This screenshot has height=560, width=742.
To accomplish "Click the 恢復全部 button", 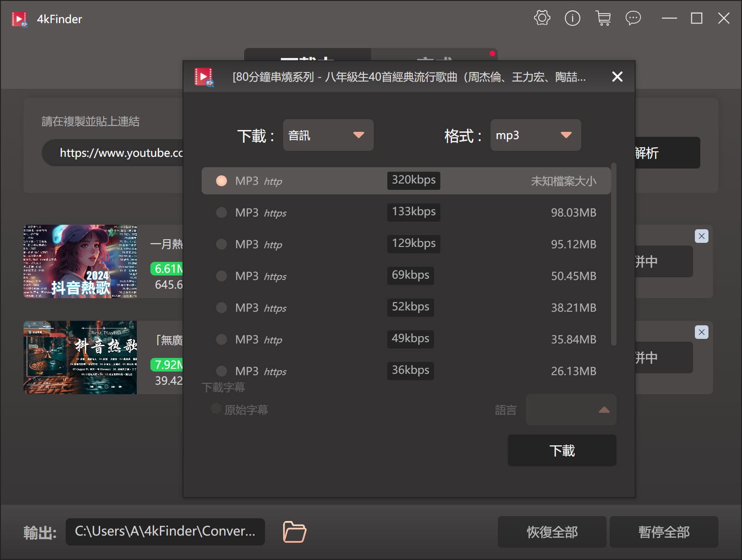I will (552, 532).
